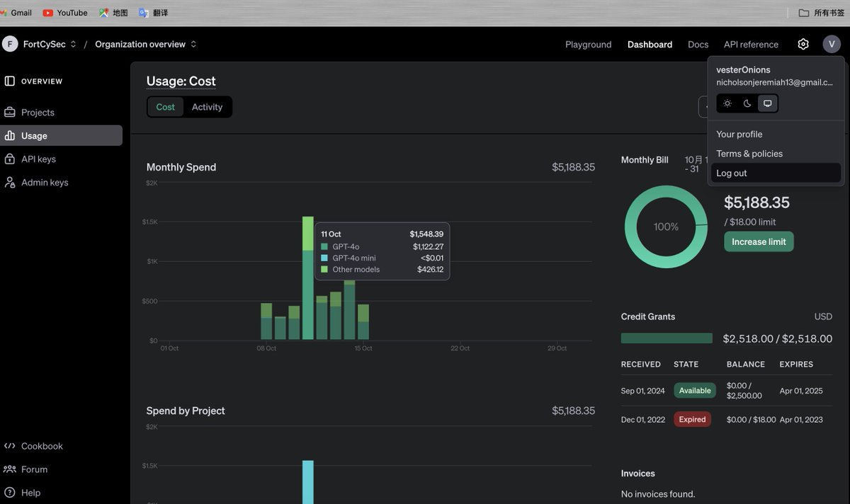Go to API keys in sidebar
Viewport: 850px width, 504px height.
[x=61, y=159]
